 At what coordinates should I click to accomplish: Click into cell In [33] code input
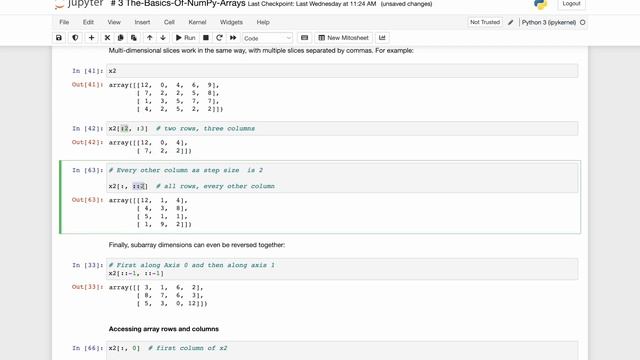point(342,269)
